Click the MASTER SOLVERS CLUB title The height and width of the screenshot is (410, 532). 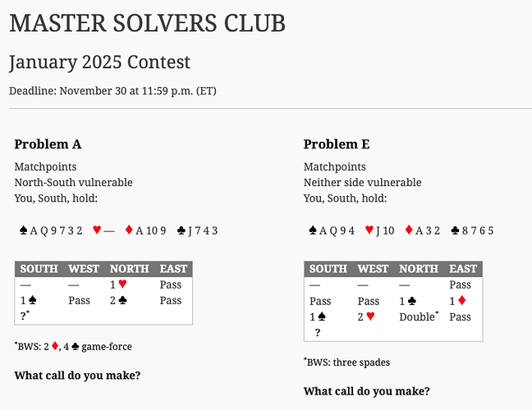pyautogui.click(x=147, y=24)
